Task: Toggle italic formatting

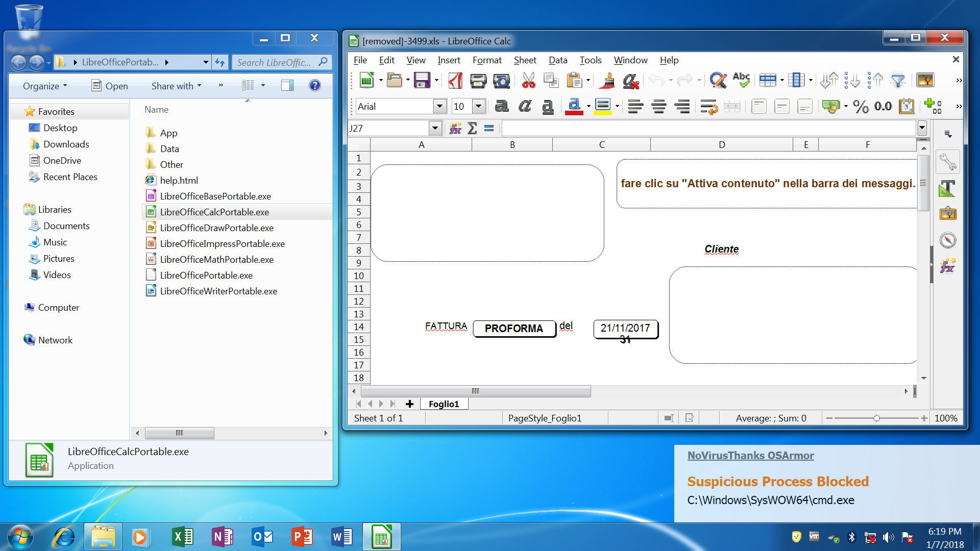Action: (x=525, y=106)
